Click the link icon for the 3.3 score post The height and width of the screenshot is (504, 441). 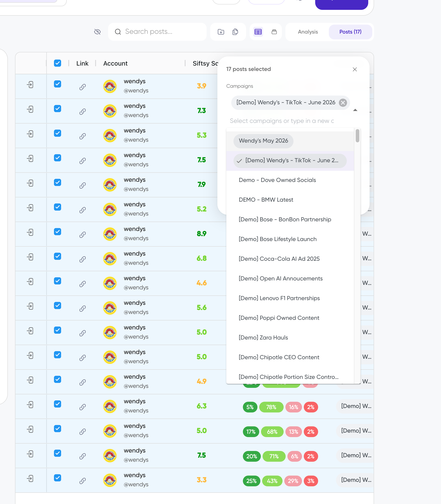click(x=82, y=481)
